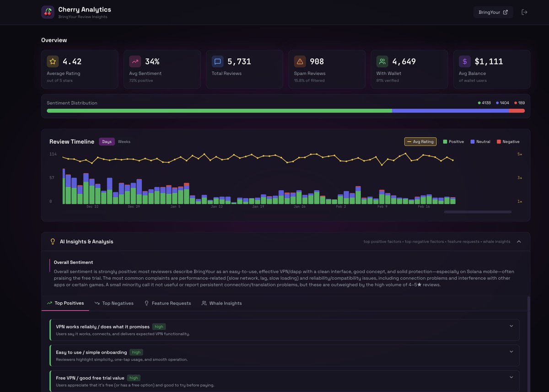The image size is (549, 392).
Task: Toggle the Negative series in the chart legend
Action: point(508,142)
